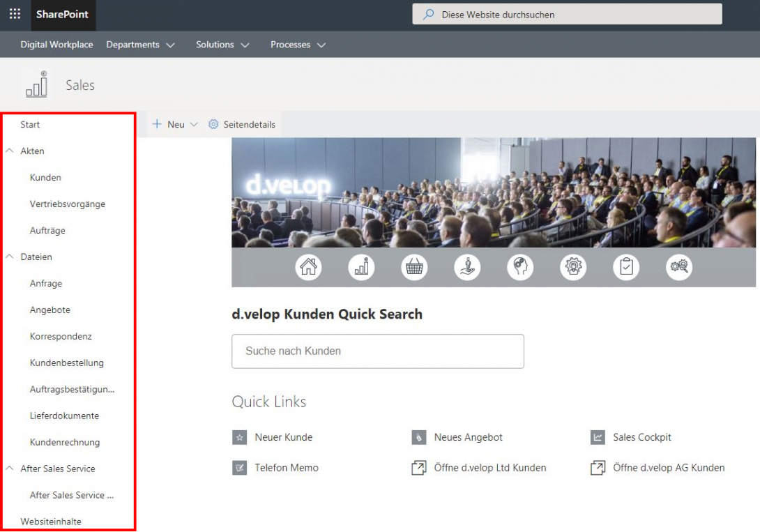Open Kundenrechnung in left navigation

(x=65, y=442)
